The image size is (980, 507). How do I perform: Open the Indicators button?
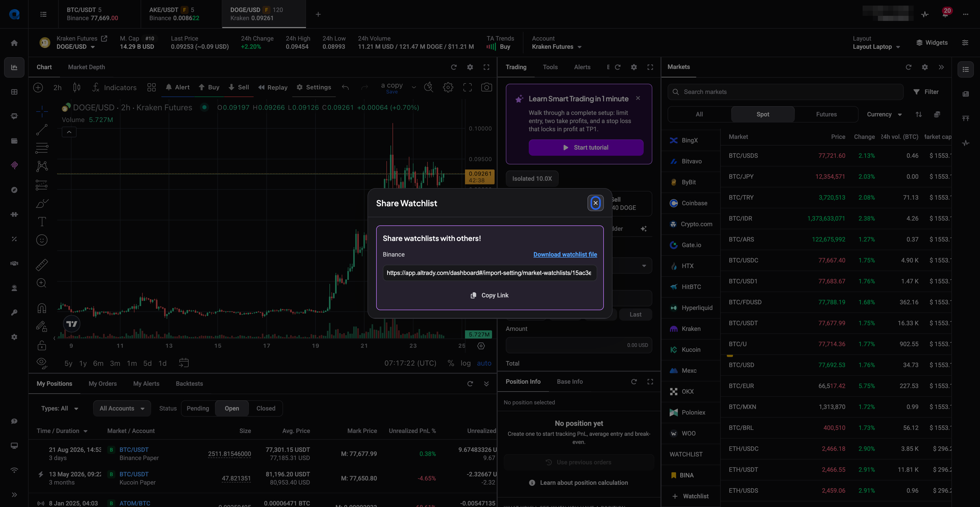115,88
